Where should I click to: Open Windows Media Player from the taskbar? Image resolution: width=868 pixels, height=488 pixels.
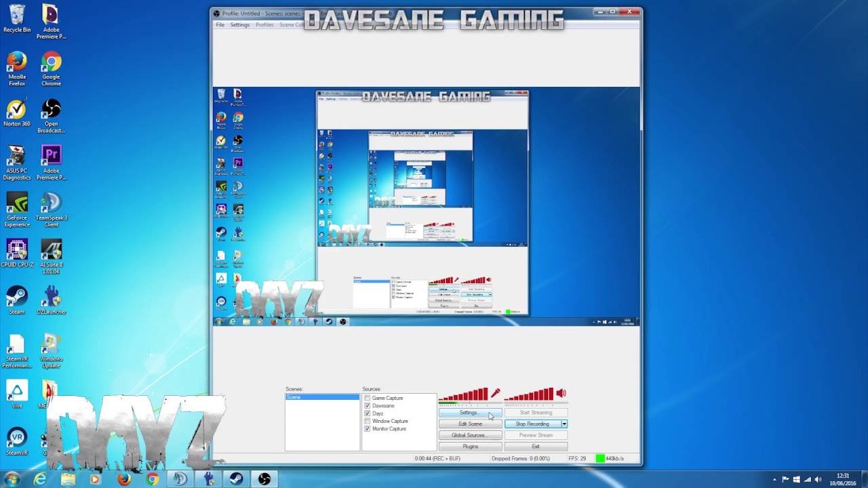click(x=95, y=479)
